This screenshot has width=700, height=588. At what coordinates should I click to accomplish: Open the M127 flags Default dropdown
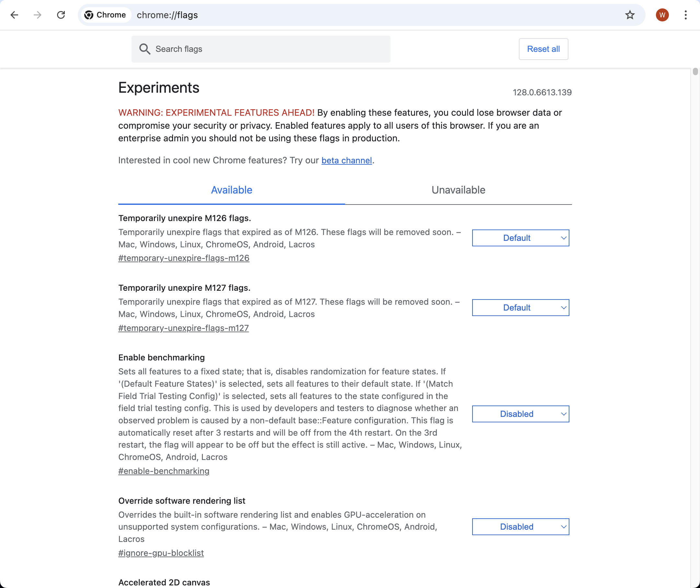point(520,308)
